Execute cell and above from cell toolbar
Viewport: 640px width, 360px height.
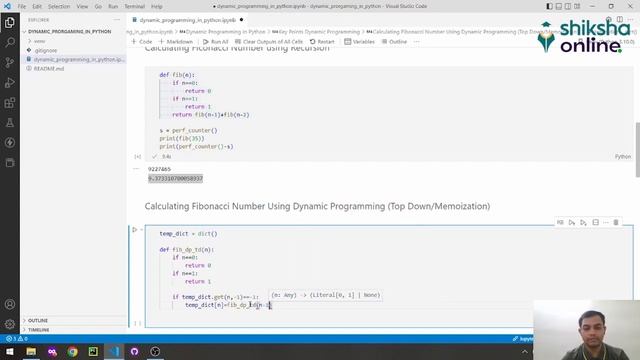coord(572,222)
